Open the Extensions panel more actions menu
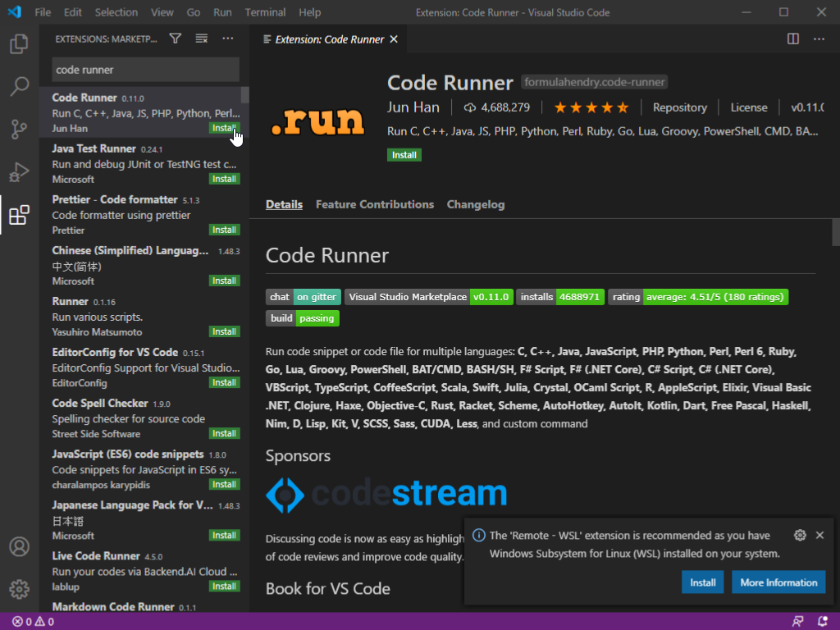The height and width of the screenshot is (630, 840). [228, 39]
